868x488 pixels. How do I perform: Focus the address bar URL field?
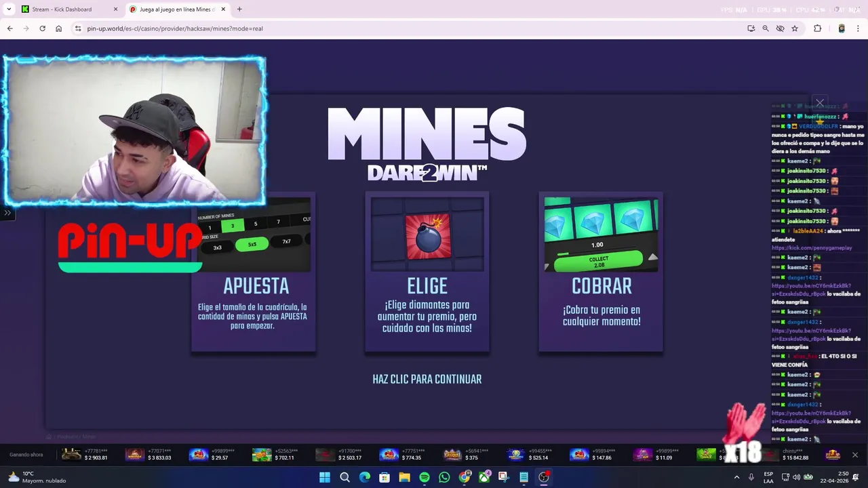[x=407, y=28]
